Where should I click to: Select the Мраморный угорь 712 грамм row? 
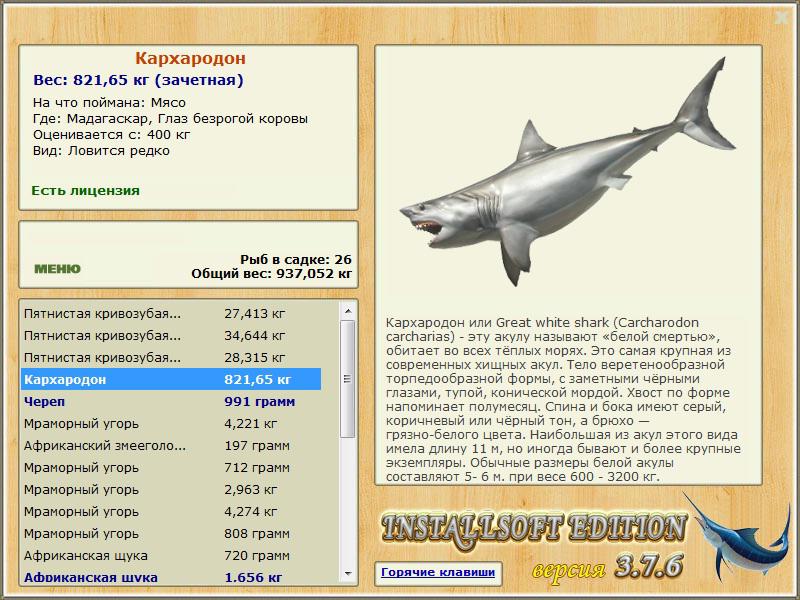pyautogui.click(x=171, y=467)
